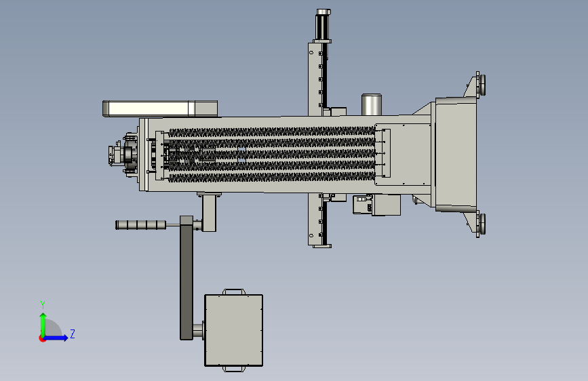Viewport: 588px width, 381px height.
Task: Click the green Y axis arrow of triad
Action: tap(43, 324)
